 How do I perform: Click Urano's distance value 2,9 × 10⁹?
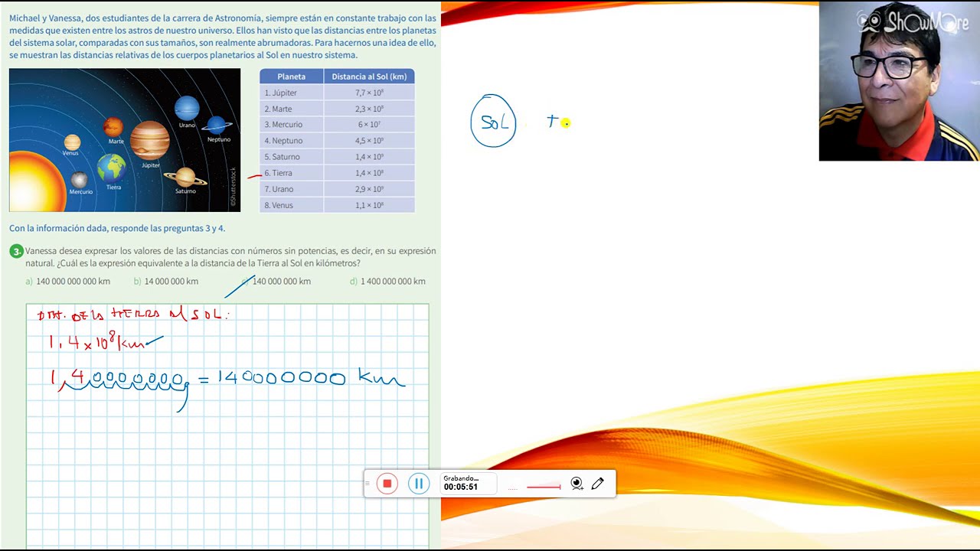[x=369, y=189]
